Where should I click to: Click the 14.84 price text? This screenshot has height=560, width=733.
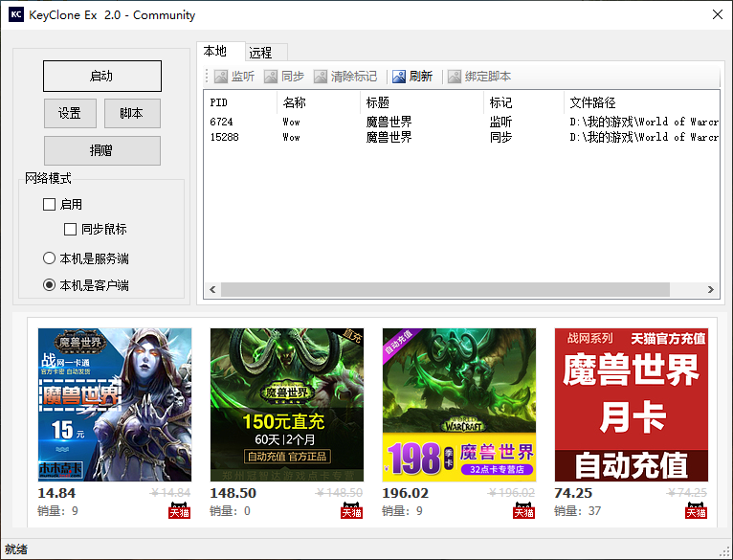pyautogui.click(x=56, y=493)
